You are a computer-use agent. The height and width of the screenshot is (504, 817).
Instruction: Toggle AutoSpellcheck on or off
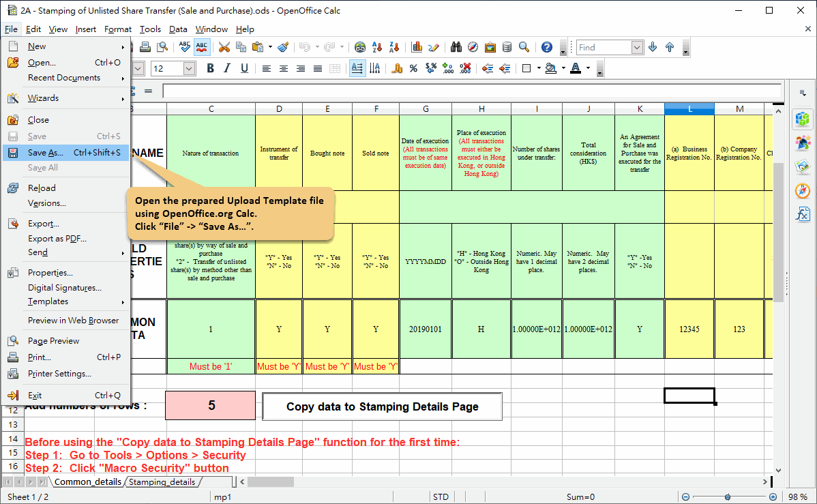coord(202,48)
